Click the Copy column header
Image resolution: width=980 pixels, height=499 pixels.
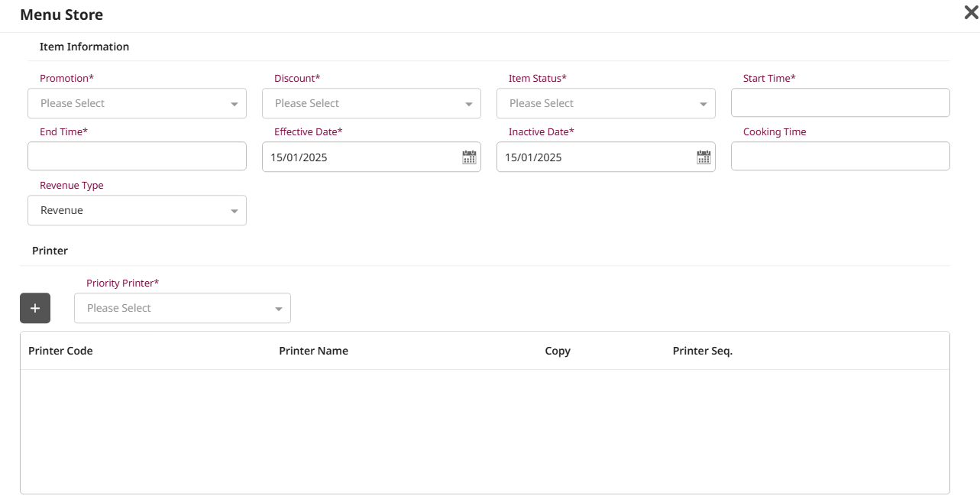[558, 351]
